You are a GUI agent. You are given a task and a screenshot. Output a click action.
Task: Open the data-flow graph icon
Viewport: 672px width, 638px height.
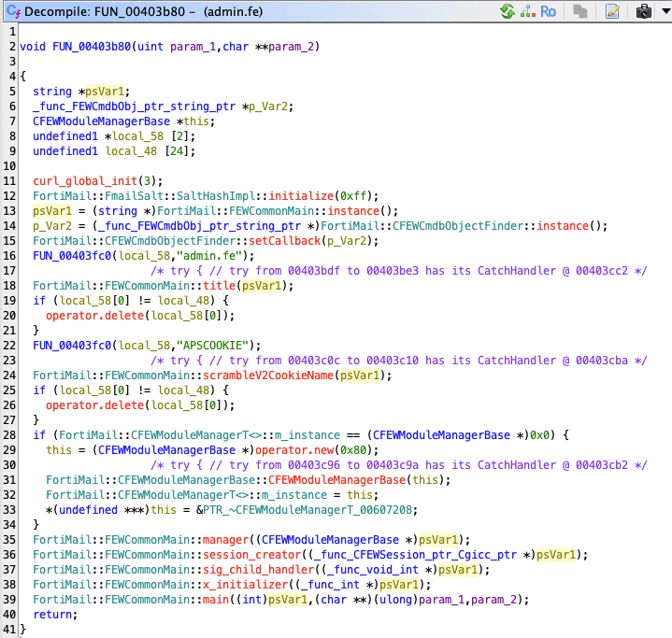click(x=528, y=11)
